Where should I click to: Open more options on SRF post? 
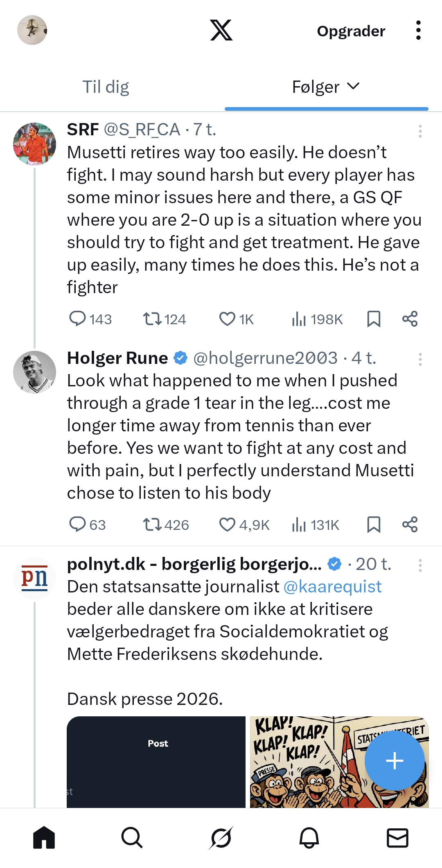pyautogui.click(x=420, y=131)
